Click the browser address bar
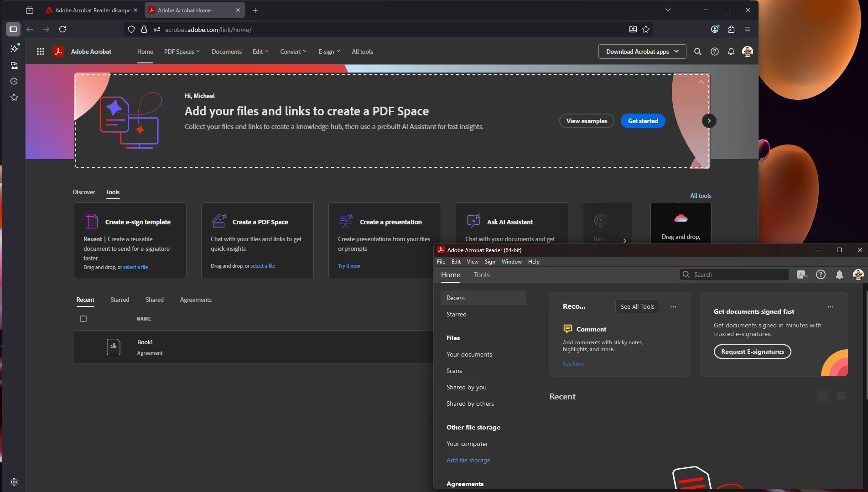The image size is (868, 492). pyautogui.click(x=388, y=29)
